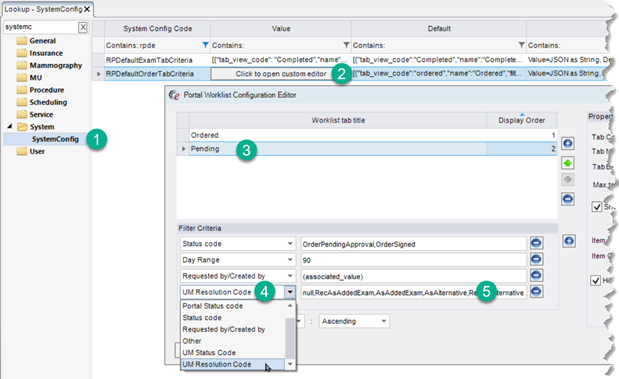
Task: Click the blue remove worklist tab icon
Action: coord(568,199)
